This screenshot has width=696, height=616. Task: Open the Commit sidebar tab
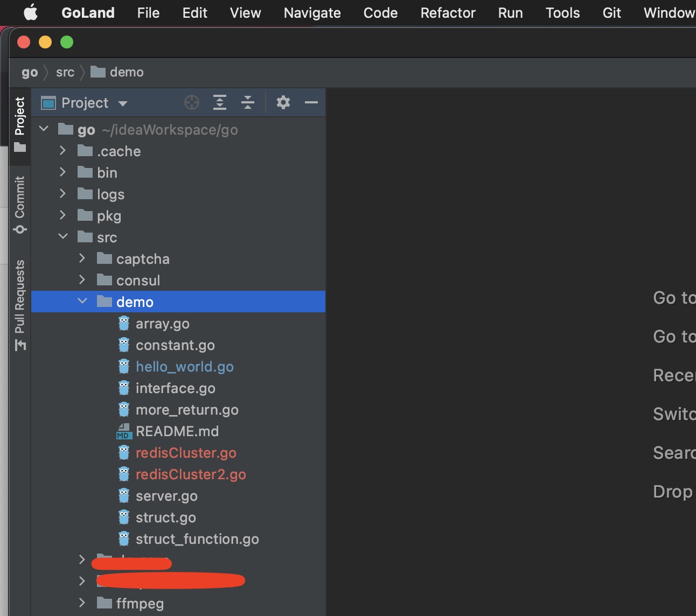[20, 205]
